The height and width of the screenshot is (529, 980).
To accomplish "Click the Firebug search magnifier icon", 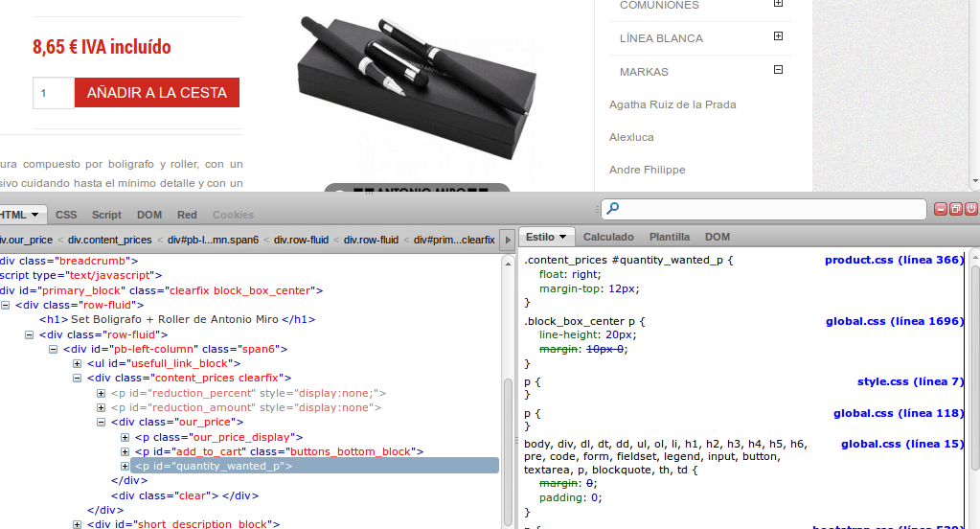I will (613, 208).
